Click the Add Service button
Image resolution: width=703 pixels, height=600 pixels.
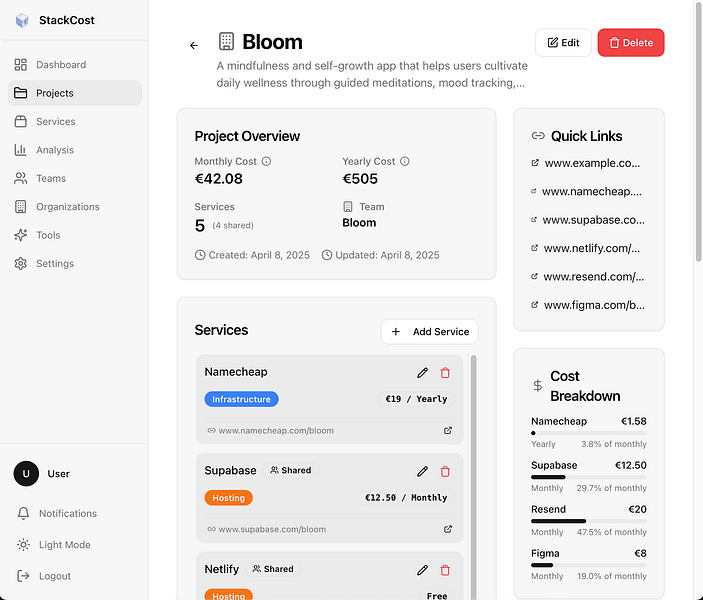(430, 332)
